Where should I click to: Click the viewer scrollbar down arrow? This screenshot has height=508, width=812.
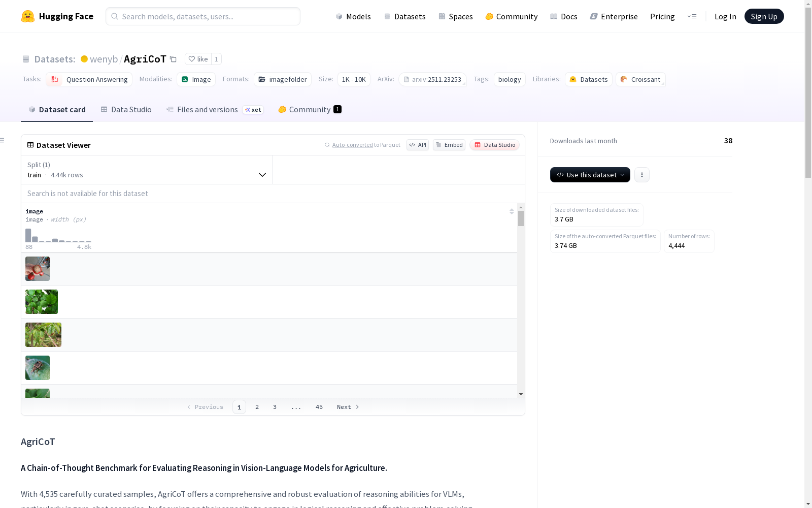[x=521, y=394]
